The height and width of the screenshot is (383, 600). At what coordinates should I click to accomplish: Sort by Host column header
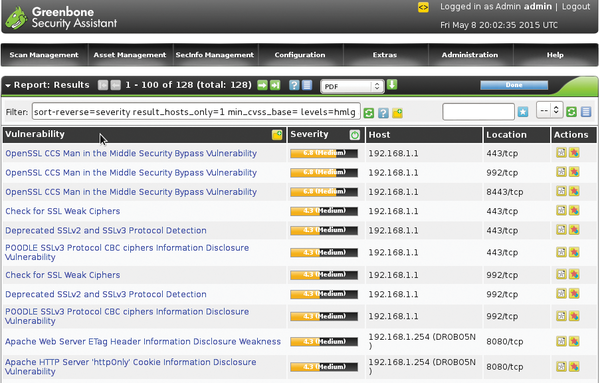[379, 135]
